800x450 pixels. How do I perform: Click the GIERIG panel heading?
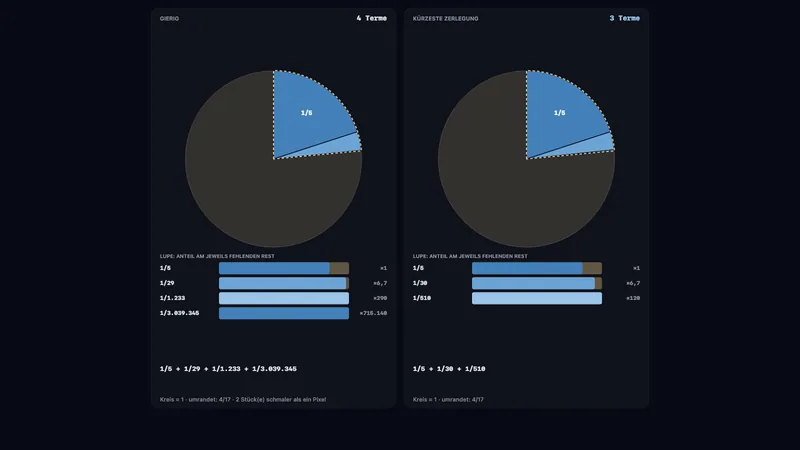169,18
